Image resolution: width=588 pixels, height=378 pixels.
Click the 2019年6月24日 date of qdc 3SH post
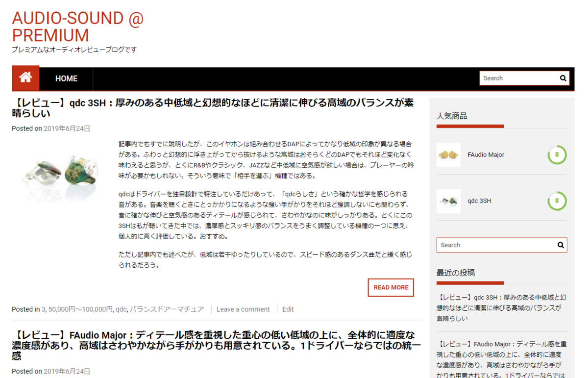[x=67, y=129]
